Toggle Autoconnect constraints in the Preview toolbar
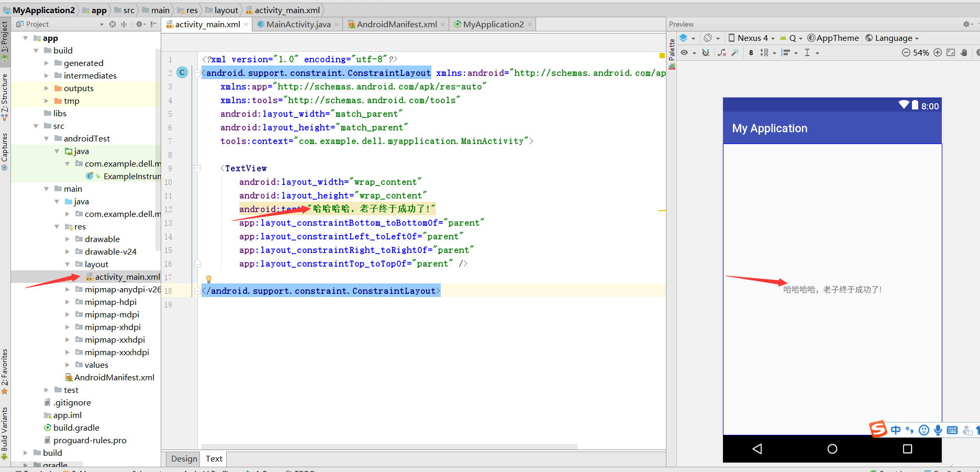The height and width of the screenshot is (472, 980). tap(706, 52)
